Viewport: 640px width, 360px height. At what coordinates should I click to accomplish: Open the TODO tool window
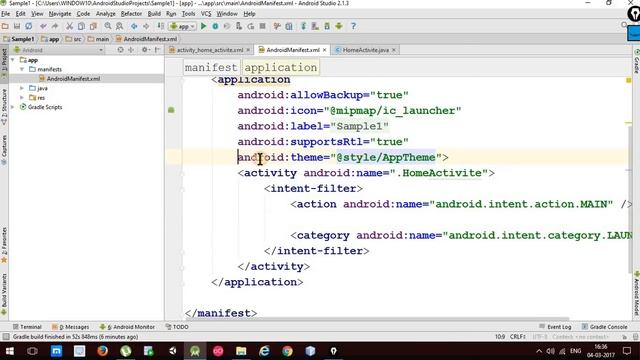coord(177,327)
